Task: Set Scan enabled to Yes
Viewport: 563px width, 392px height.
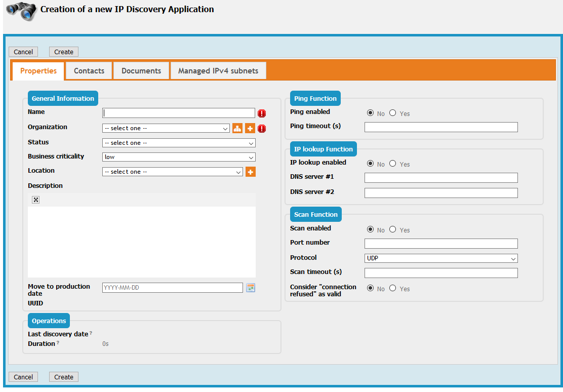Action: [x=393, y=229]
